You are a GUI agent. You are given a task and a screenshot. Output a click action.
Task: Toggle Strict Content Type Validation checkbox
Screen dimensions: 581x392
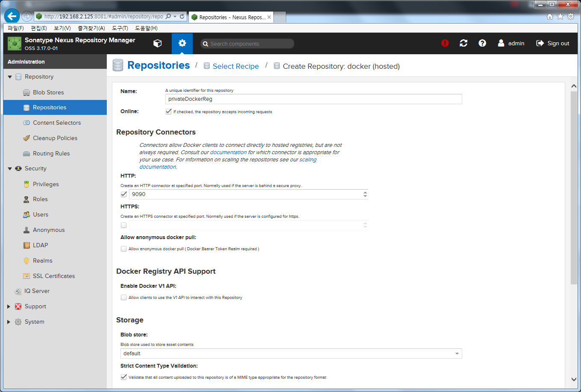(x=124, y=377)
